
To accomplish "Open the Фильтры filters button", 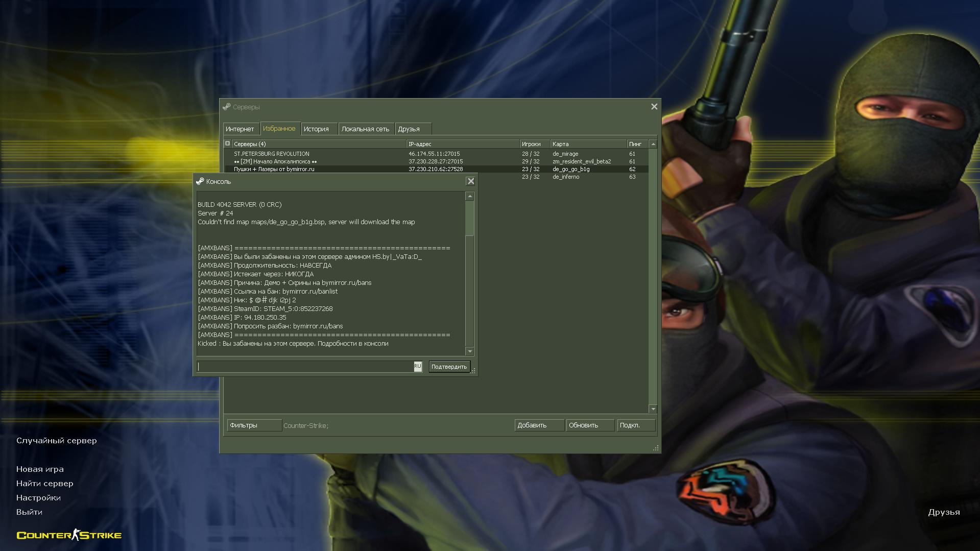I will pyautogui.click(x=254, y=425).
